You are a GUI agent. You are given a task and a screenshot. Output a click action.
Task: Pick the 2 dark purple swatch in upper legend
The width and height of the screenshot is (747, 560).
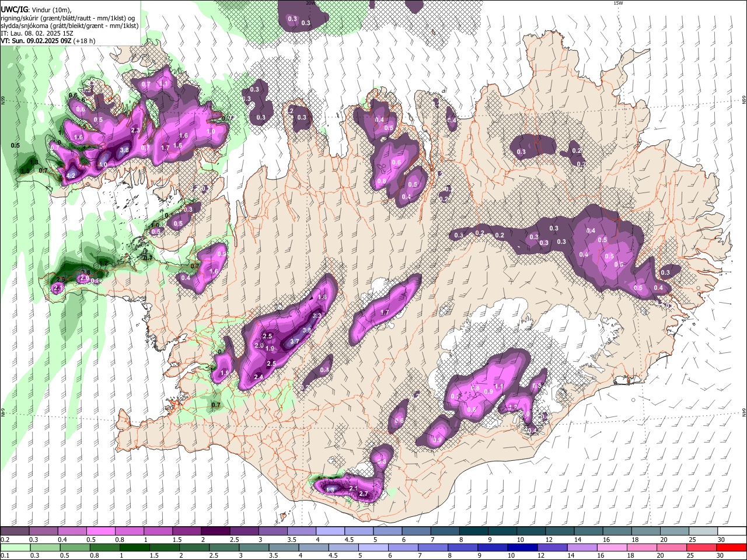tap(215, 531)
